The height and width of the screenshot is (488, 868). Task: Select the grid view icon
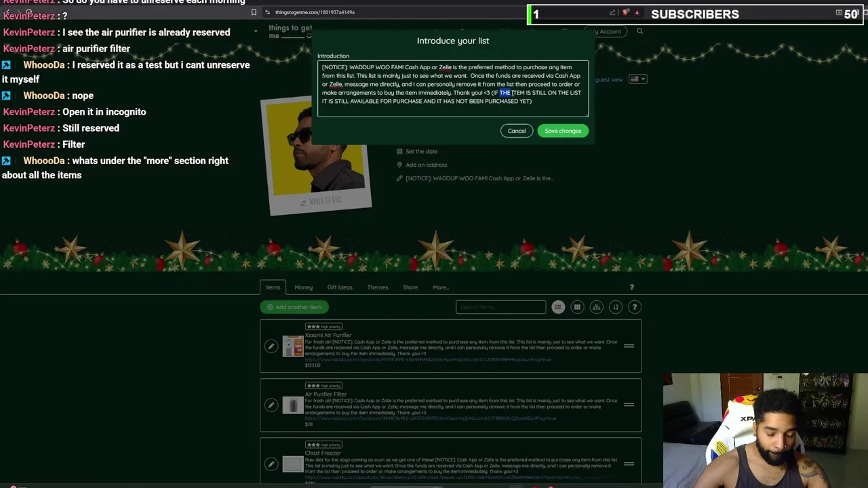click(x=577, y=307)
